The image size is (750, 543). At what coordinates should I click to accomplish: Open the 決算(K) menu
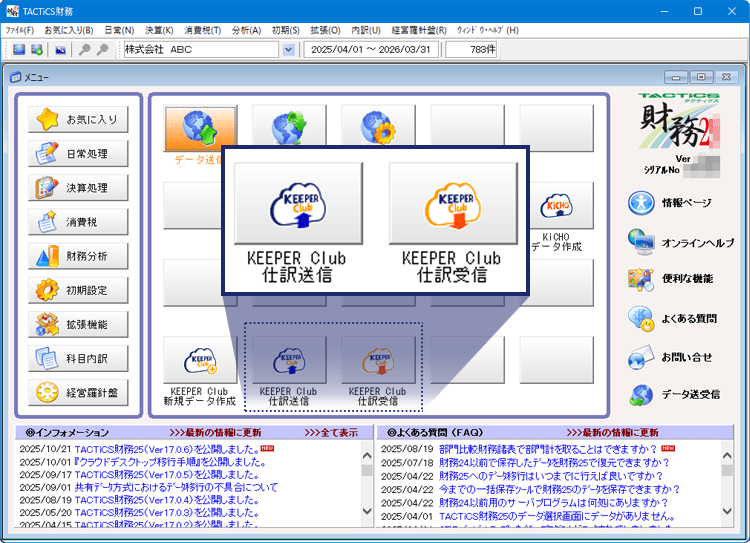[x=160, y=30]
